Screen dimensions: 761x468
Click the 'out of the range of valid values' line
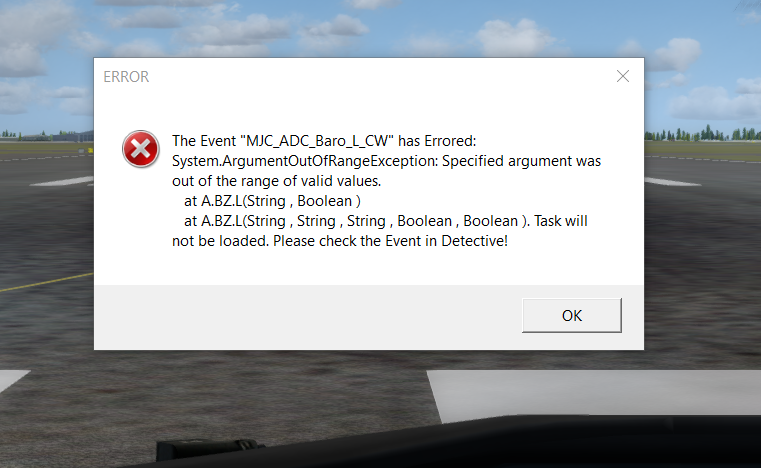tap(277, 181)
